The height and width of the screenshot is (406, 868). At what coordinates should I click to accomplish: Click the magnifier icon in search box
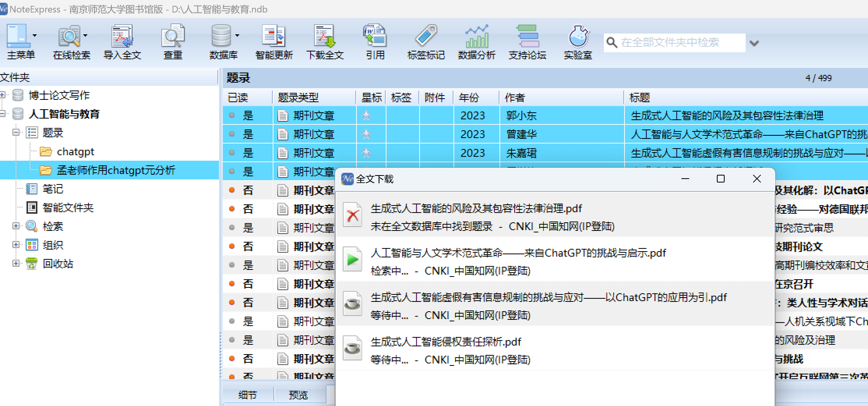tap(612, 43)
